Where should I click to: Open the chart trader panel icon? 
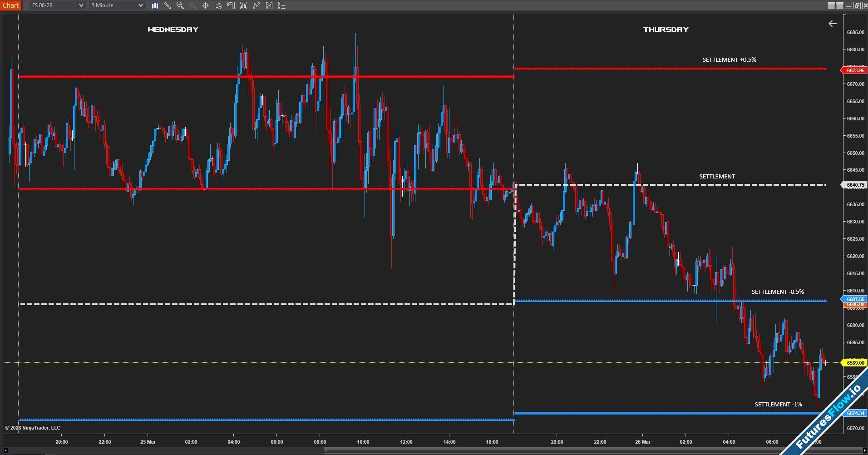click(x=231, y=5)
